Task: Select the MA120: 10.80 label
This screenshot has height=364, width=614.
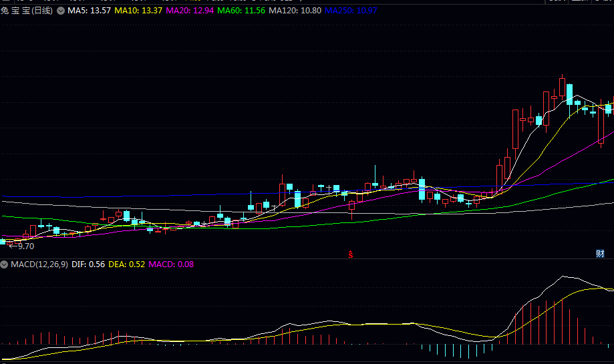Action: [295, 11]
